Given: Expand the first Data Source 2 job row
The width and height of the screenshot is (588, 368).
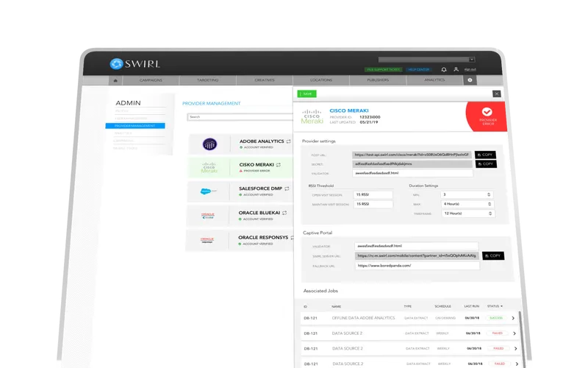Looking at the screenshot, I should click(x=514, y=333).
